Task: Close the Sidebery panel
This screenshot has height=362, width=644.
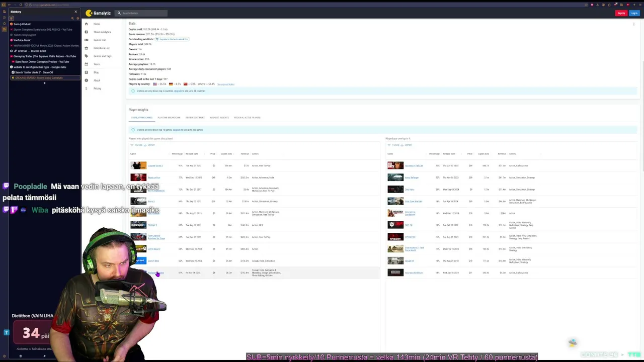Action: coord(75,12)
